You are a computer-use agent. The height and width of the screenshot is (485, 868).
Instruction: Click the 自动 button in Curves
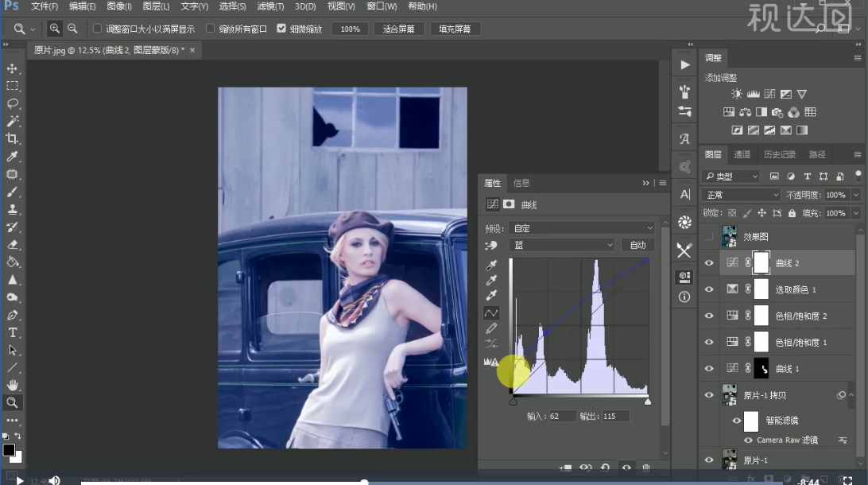[x=637, y=245]
